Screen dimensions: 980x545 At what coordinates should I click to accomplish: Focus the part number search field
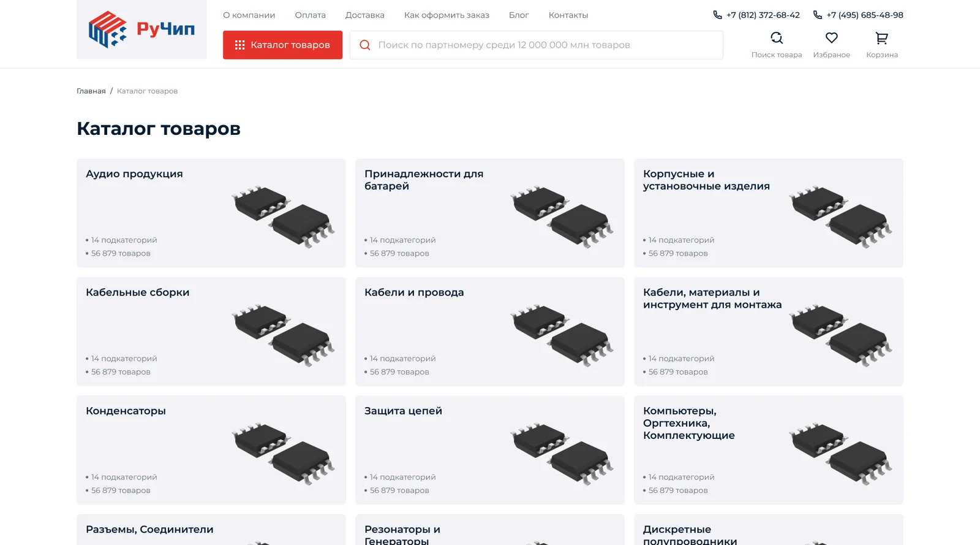536,45
